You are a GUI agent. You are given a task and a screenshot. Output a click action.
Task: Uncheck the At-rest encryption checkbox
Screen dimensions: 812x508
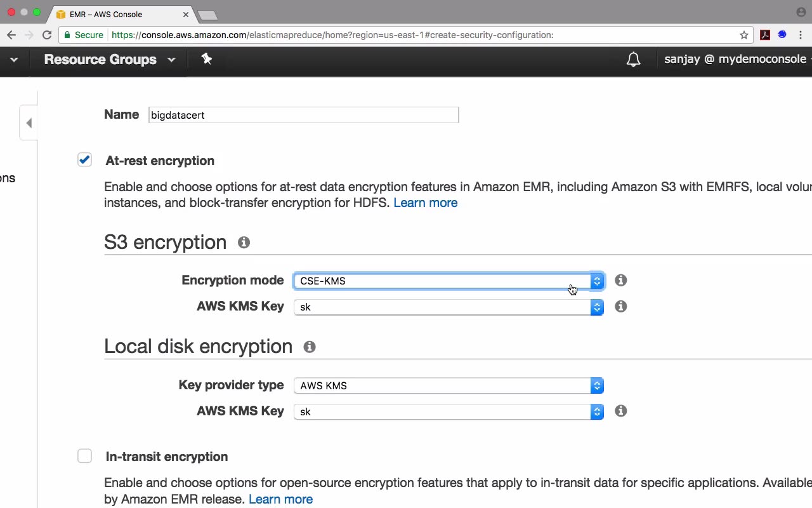(x=84, y=160)
